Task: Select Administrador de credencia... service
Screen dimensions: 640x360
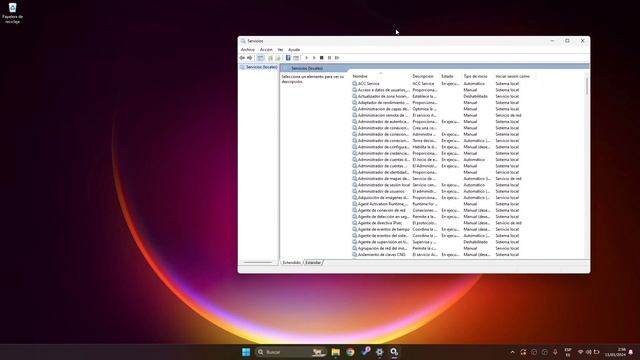Action: click(383, 153)
